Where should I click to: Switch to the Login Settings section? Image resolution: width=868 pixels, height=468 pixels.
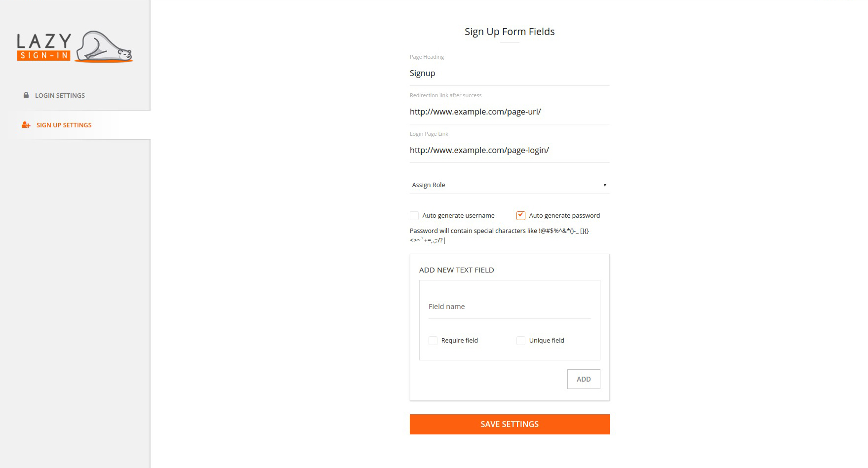(60, 95)
